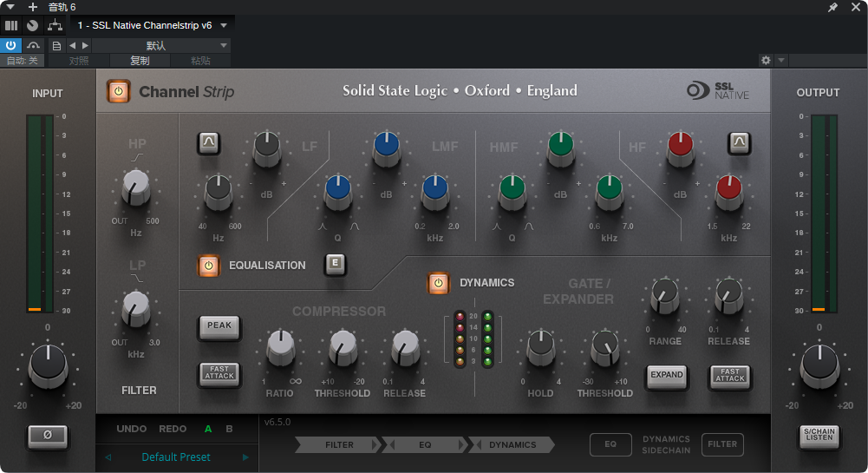Click the DYNAMICS block in the routing order
Viewport: 868px width, 473px height.
pos(512,444)
